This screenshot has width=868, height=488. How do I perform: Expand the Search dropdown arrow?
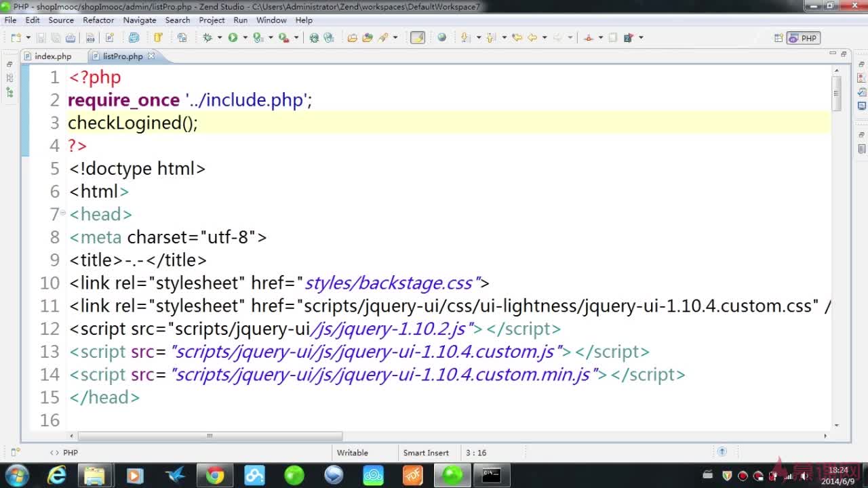(395, 38)
